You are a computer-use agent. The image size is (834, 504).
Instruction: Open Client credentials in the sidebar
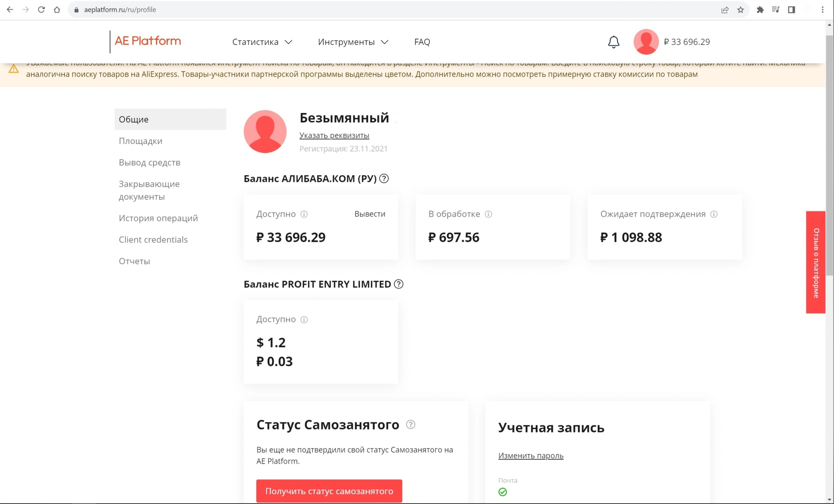click(x=153, y=240)
